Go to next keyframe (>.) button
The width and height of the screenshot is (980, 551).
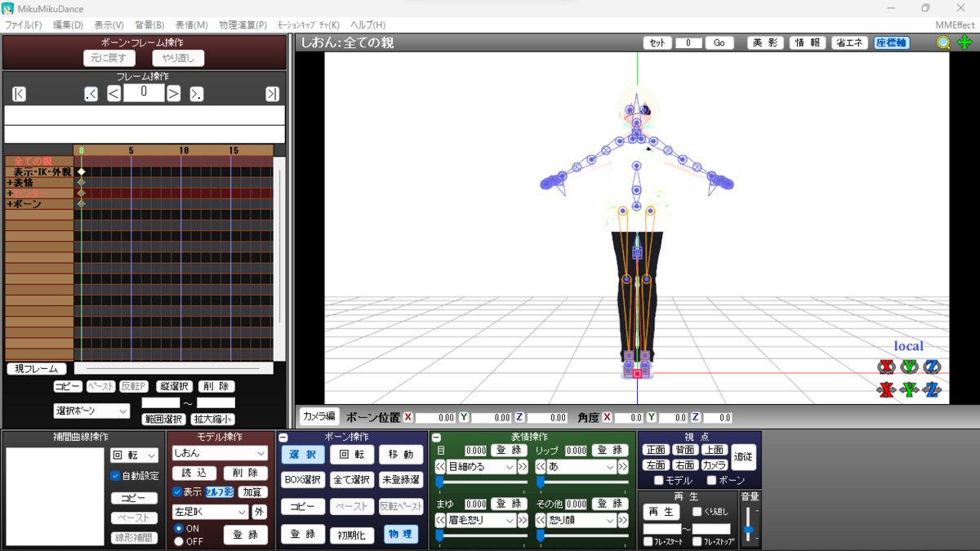click(x=197, y=94)
